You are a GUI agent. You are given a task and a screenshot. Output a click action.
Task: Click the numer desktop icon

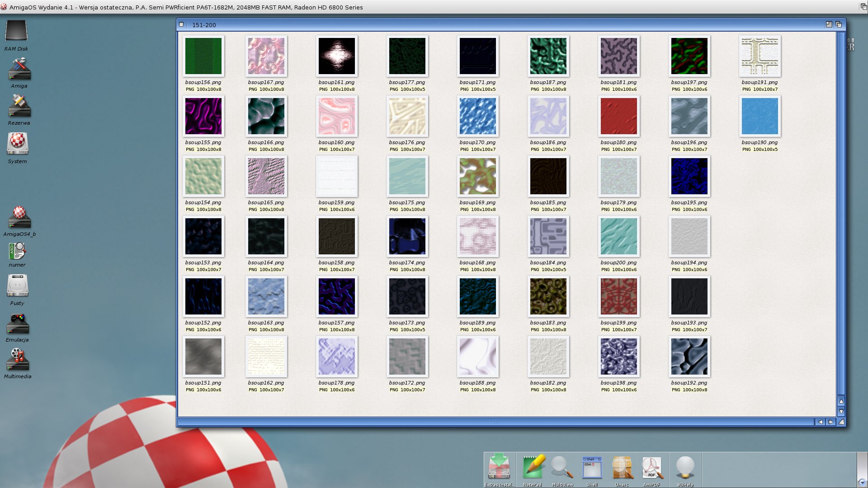[17, 251]
